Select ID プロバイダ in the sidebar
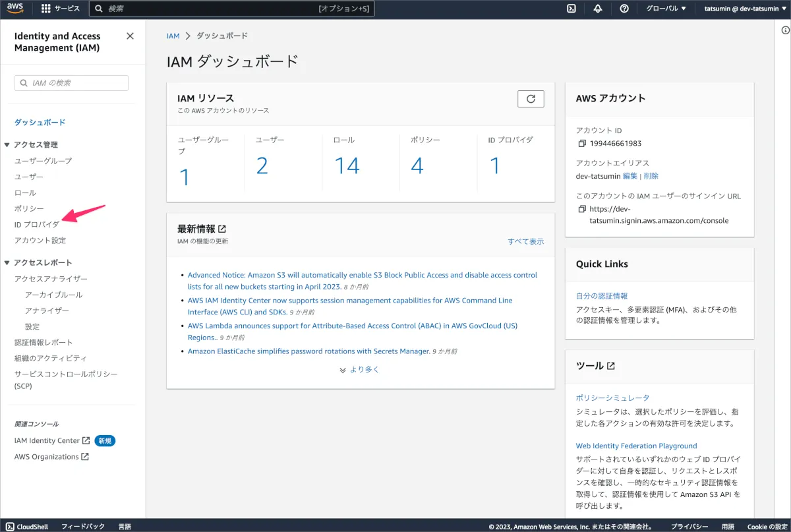791x532 pixels. (36, 225)
